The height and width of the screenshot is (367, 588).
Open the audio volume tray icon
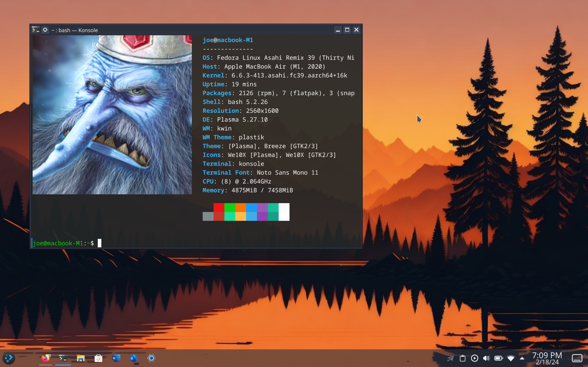486,358
